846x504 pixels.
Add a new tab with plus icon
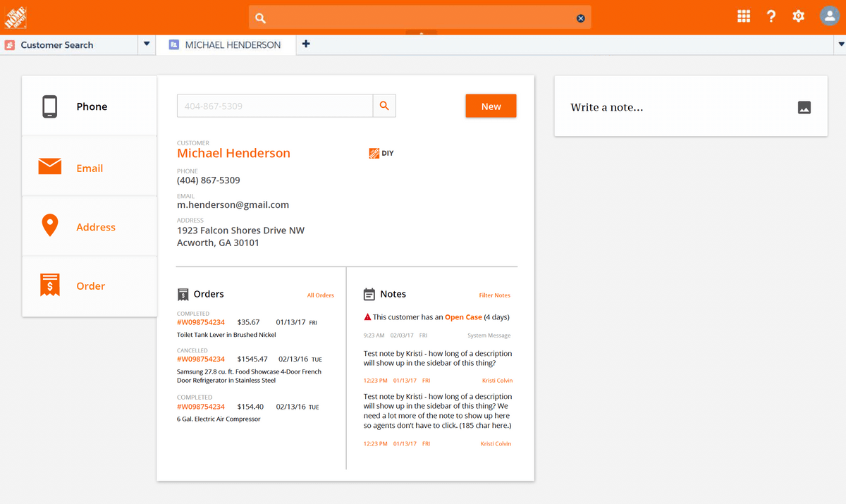[306, 44]
